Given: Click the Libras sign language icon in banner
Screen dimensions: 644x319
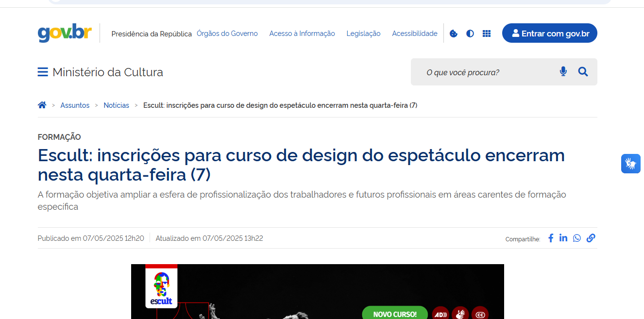Looking at the screenshot, I should (x=460, y=314).
